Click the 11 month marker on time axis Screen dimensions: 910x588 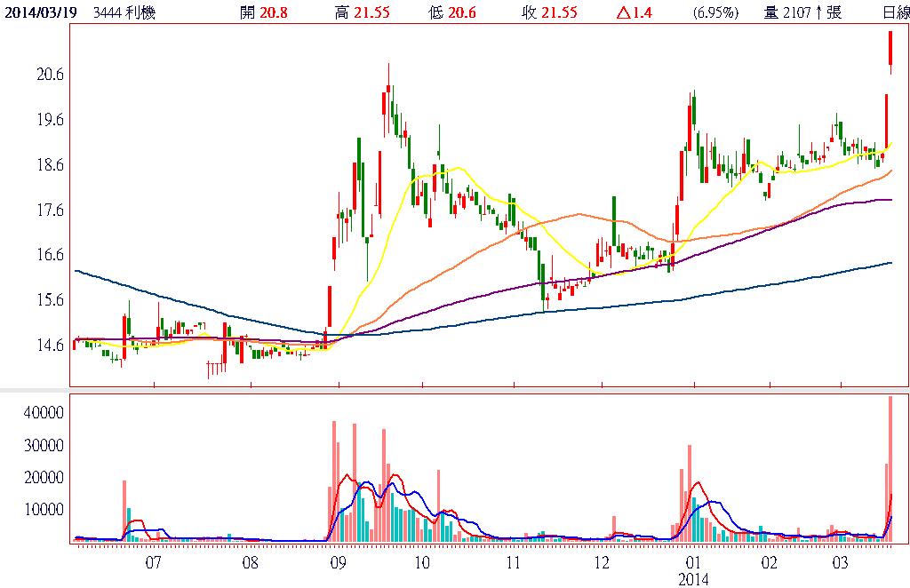513,562
